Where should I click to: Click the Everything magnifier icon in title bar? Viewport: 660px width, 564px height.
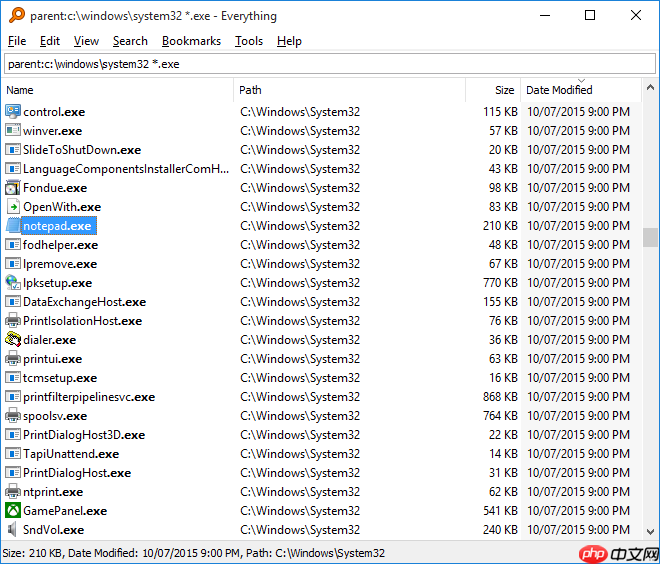coord(17,16)
